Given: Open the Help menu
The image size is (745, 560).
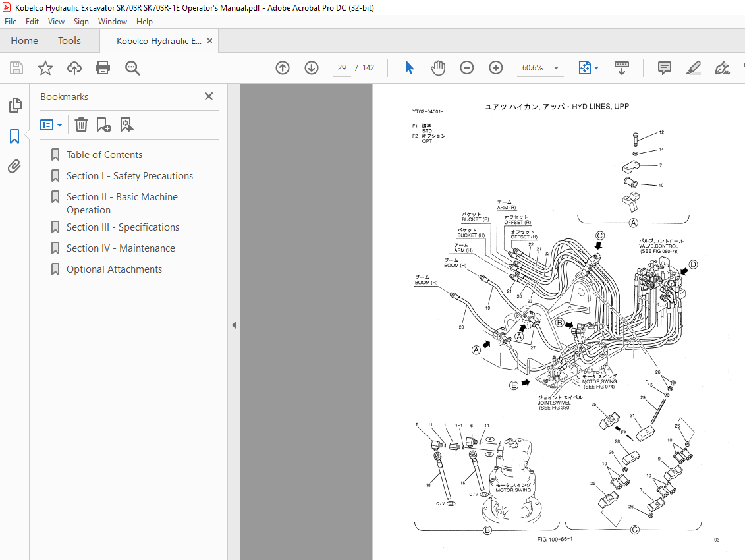Looking at the screenshot, I should coord(144,22).
